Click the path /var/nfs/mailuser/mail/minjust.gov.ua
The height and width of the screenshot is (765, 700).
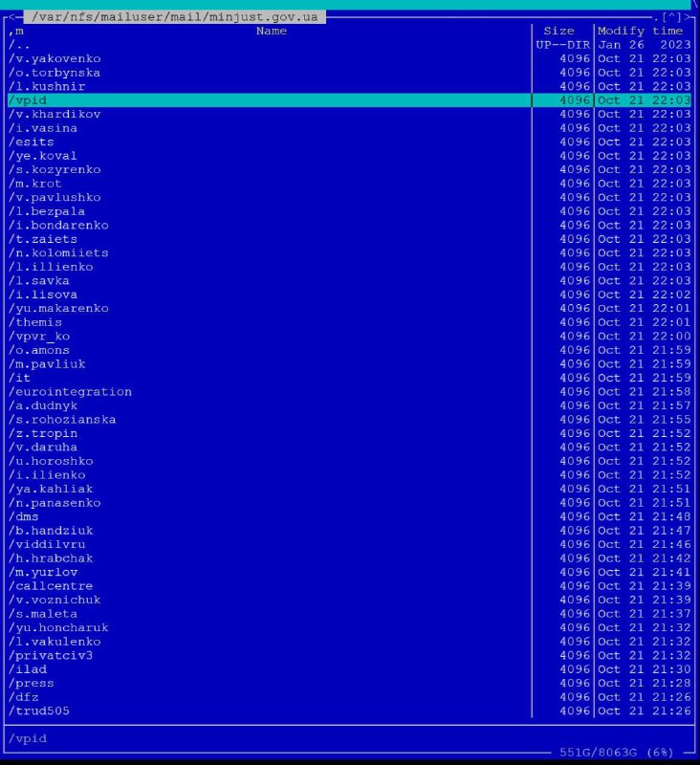(175, 17)
